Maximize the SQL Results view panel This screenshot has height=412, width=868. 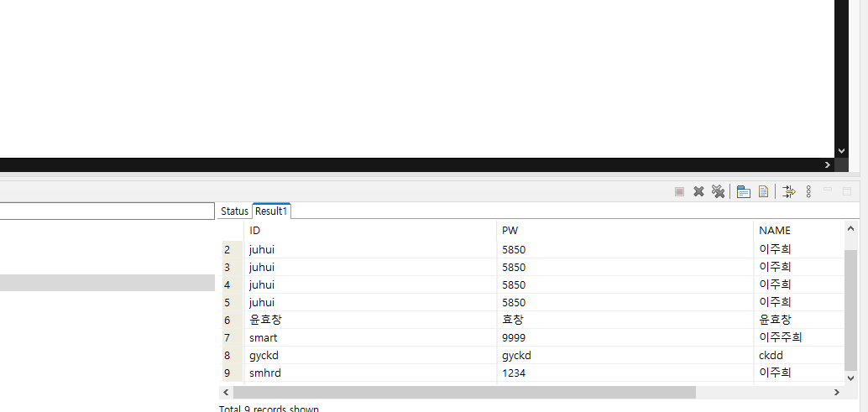(847, 191)
